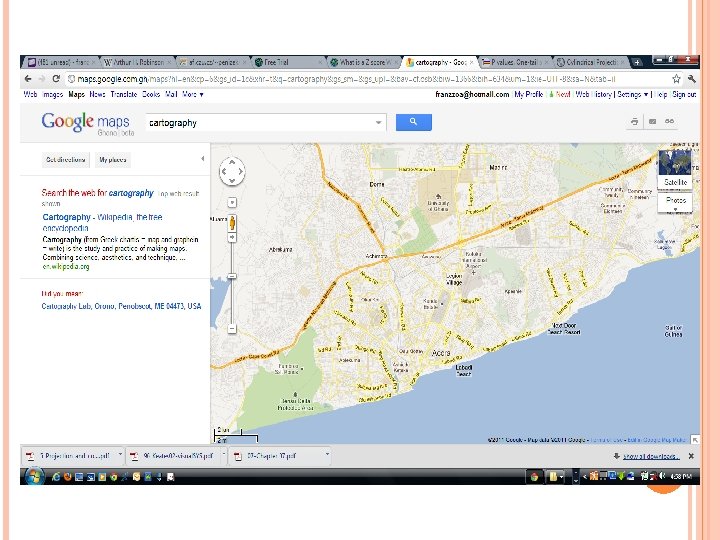Click the link-to-map chain icon
This screenshot has width=720, height=540.
(669, 122)
